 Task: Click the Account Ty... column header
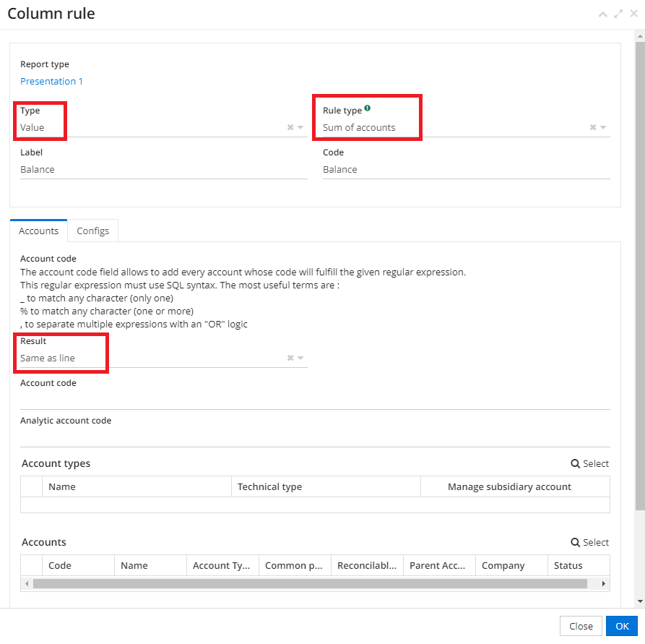(222, 565)
